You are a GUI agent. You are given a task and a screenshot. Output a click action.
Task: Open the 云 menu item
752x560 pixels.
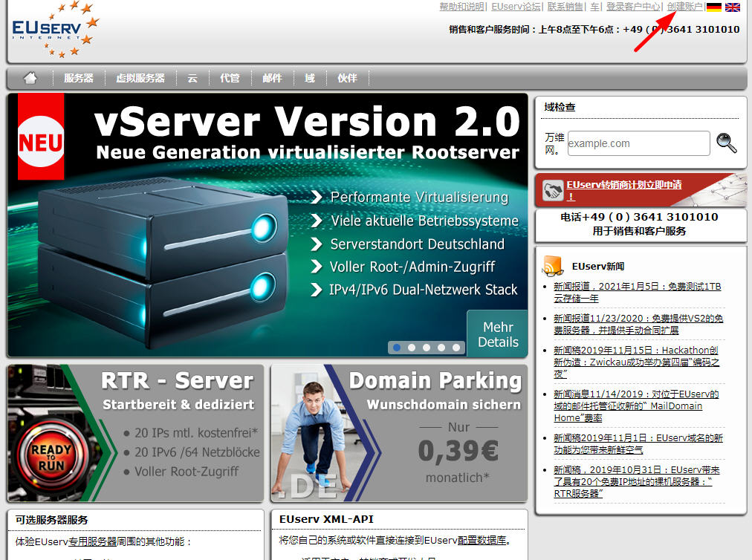pos(192,78)
